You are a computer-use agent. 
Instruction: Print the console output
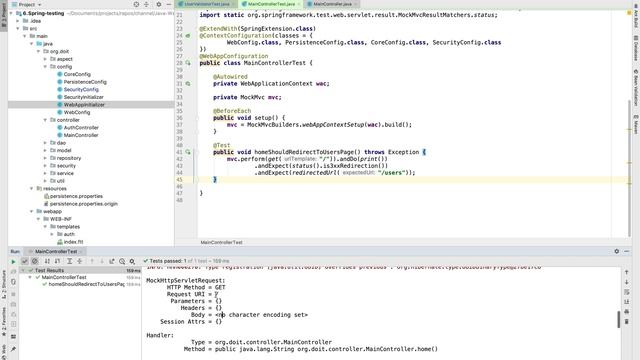click(x=627, y=312)
